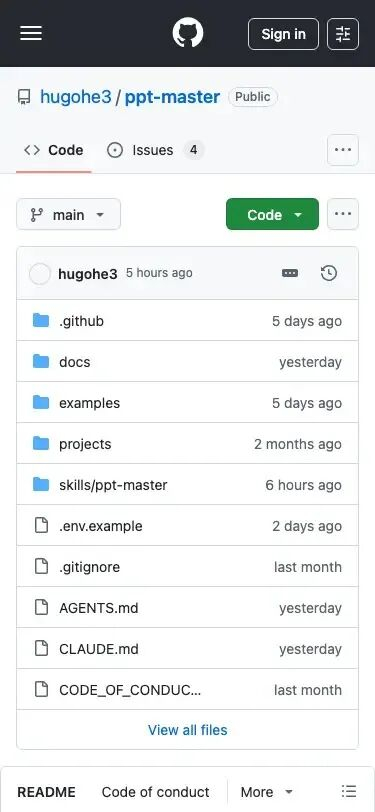Screen dimensions: 375x812
Task: Expand the main branch selector
Action: point(68,214)
